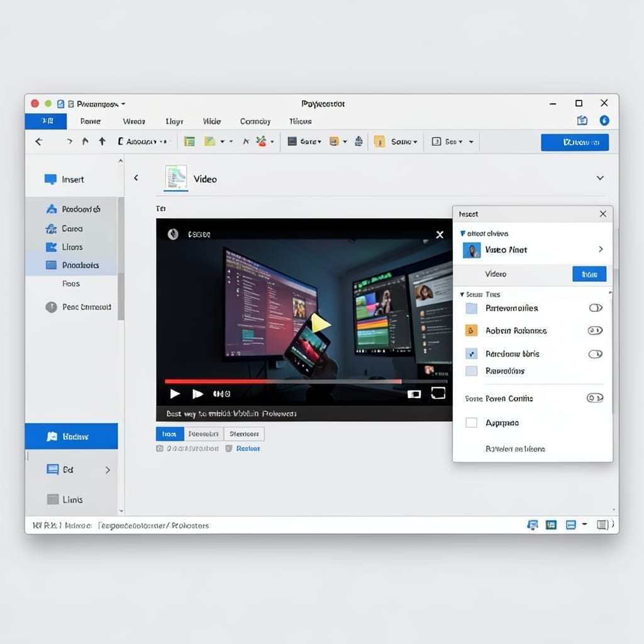Open the Uayr ribbon tab
Viewport: 644px width, 644px height.
pos(174,121)
